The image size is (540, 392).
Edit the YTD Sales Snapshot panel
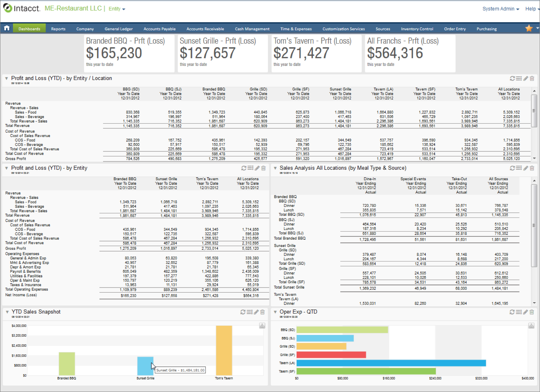pos(256,312)
